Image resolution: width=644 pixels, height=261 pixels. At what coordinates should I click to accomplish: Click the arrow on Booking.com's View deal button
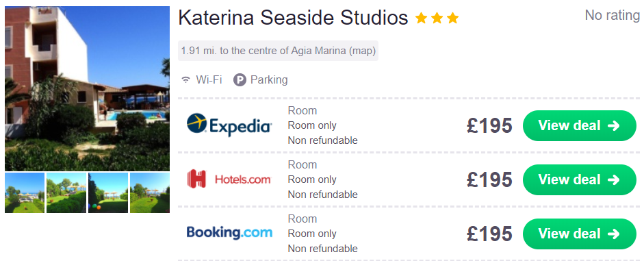click(613, 234)
